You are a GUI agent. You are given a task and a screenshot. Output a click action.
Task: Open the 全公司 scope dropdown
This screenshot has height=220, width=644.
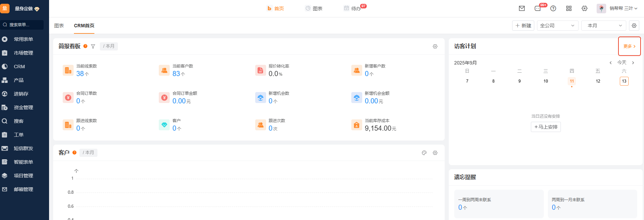pos(557,26)
